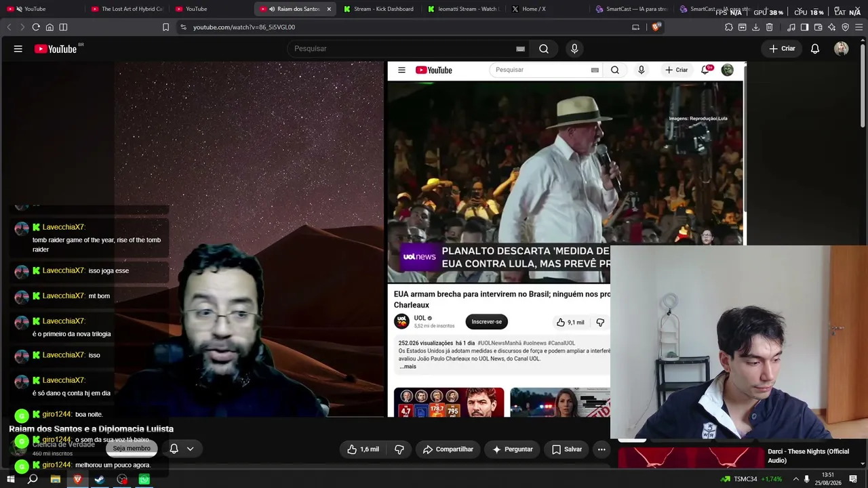Go forward with the browser forward arrow
This screenshot has height=488, width=868.
pyautogui.click(x=22, y=27)
